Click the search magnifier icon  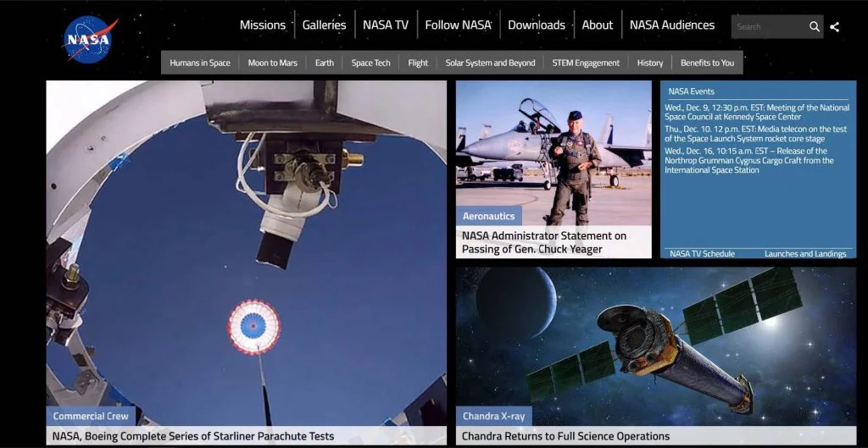(814, 26)
